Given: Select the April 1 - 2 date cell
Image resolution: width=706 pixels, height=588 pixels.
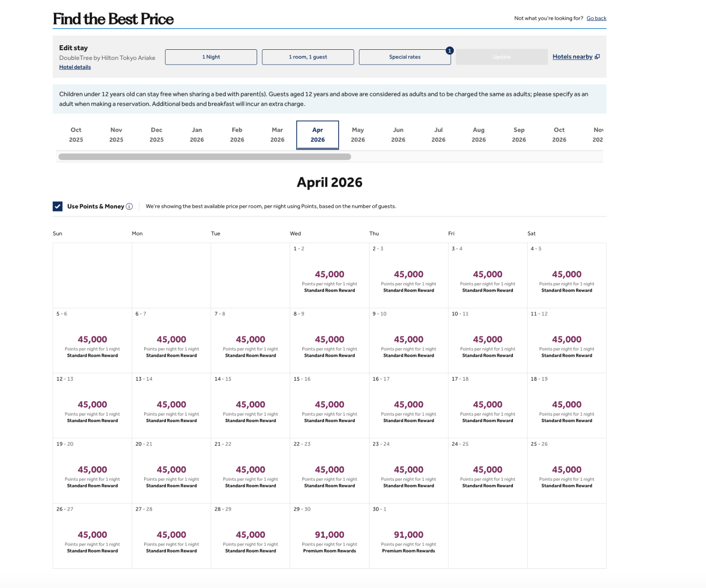Looking at the screenshot, I should point(329,276).
